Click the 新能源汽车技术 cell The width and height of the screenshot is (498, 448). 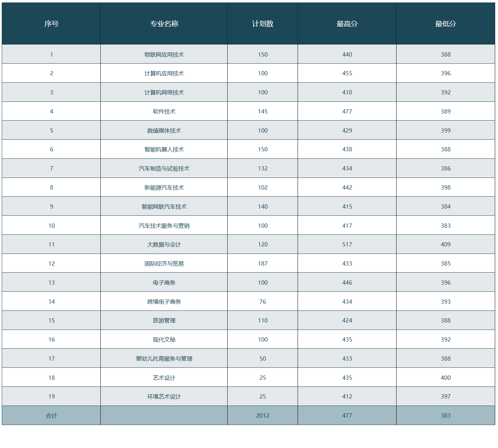coord(164,187)
